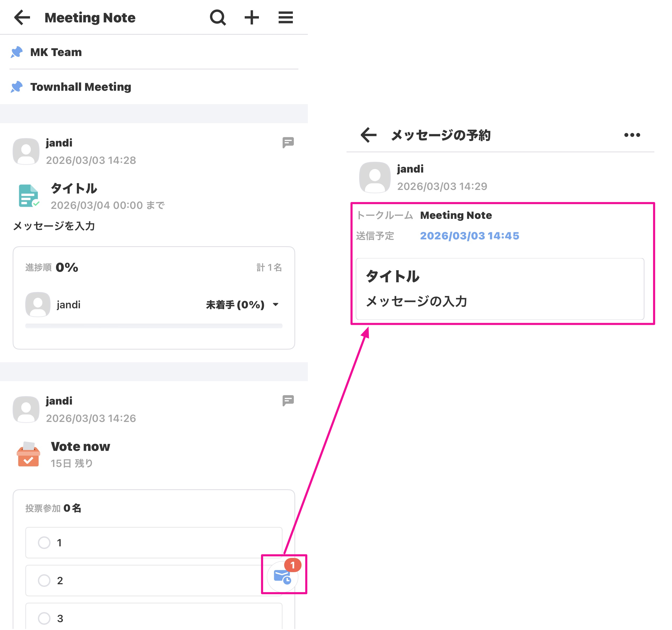Open comments on the Vote now post
672x630 pixels.
288,401
